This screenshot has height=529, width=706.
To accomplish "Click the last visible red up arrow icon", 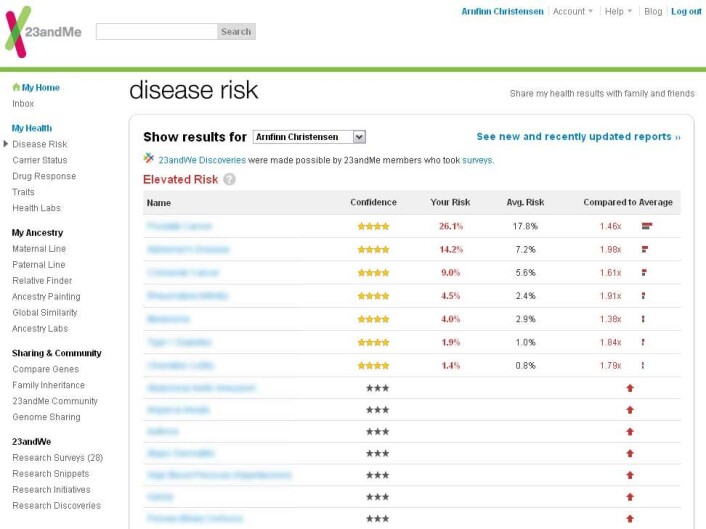I will 630,519.
